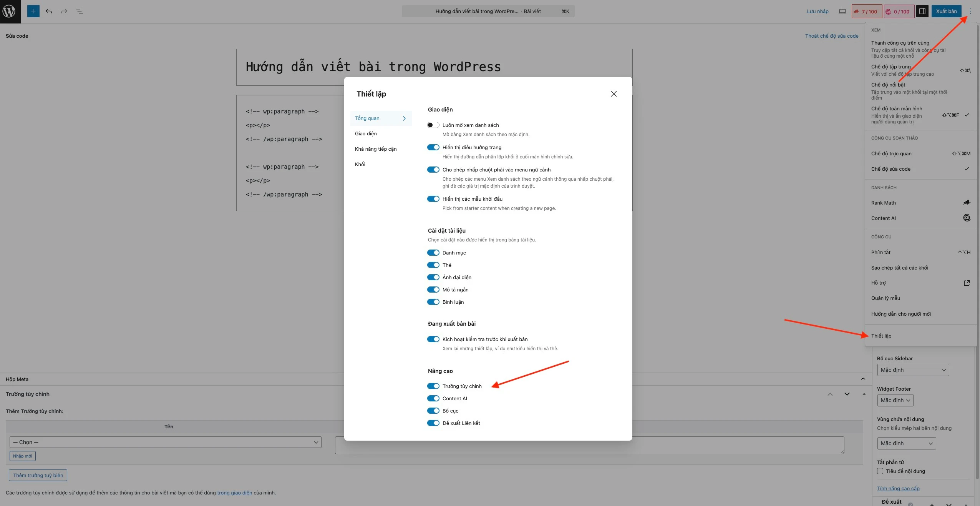Viewport: 980px width, 506px height.
Task: Click Thoát chế độ sửa code link
Action: (831, 36)
